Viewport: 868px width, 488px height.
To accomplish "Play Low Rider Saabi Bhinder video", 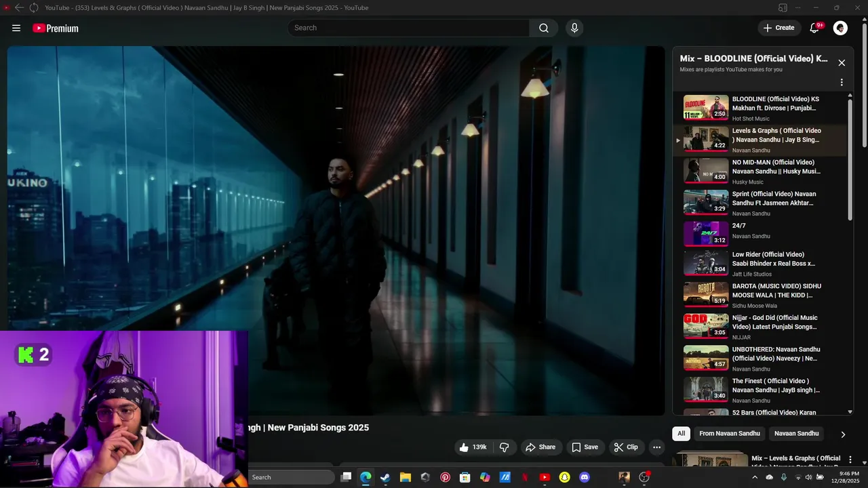I will click(x=761, y=264).
